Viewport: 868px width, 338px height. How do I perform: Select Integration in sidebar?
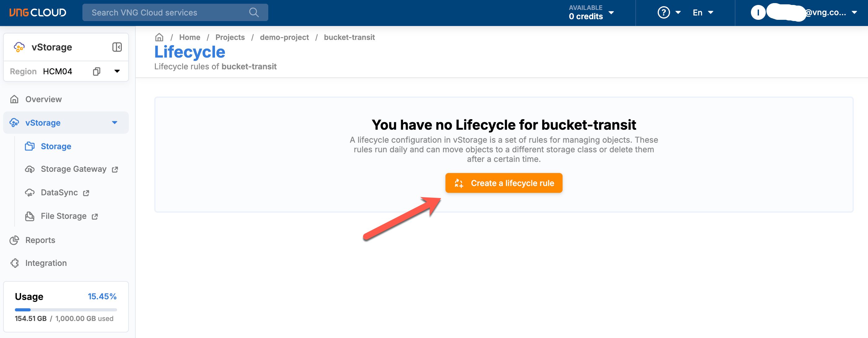point(46,263)
